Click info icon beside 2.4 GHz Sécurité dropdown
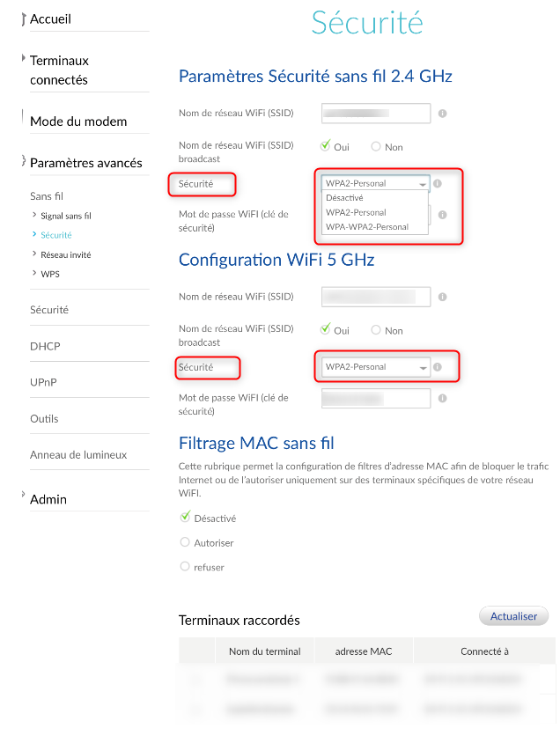The image size is (560, 743). pos(438,183)
